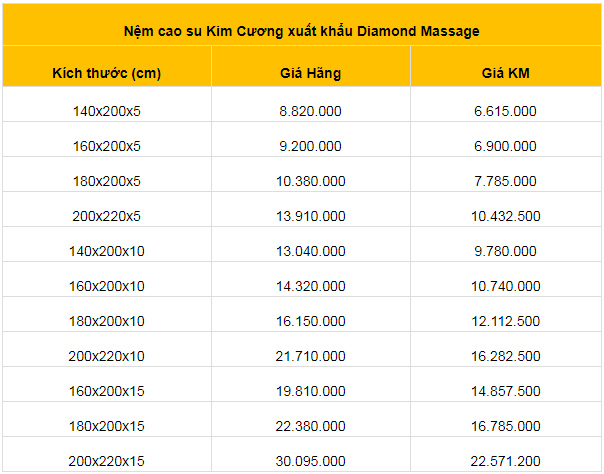Click the price '9.200.000'
Viewport: 604px width, 474px height.
(310, 146)
